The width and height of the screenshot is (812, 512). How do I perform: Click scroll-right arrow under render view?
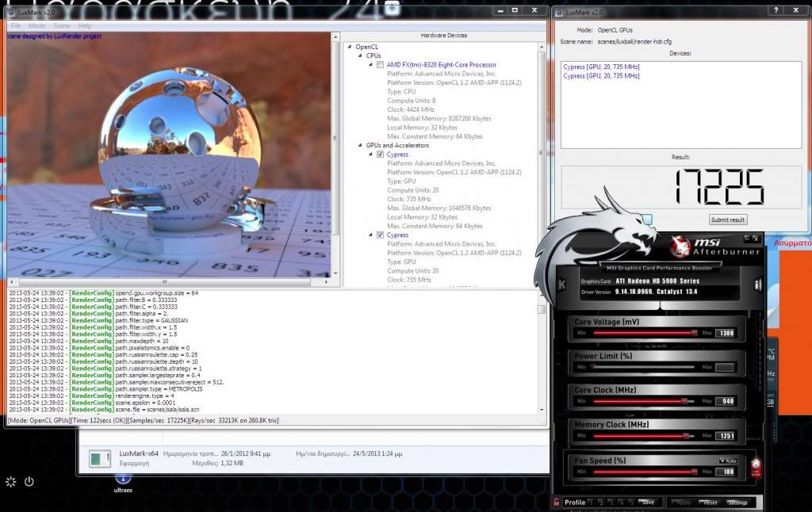(326, 282)
